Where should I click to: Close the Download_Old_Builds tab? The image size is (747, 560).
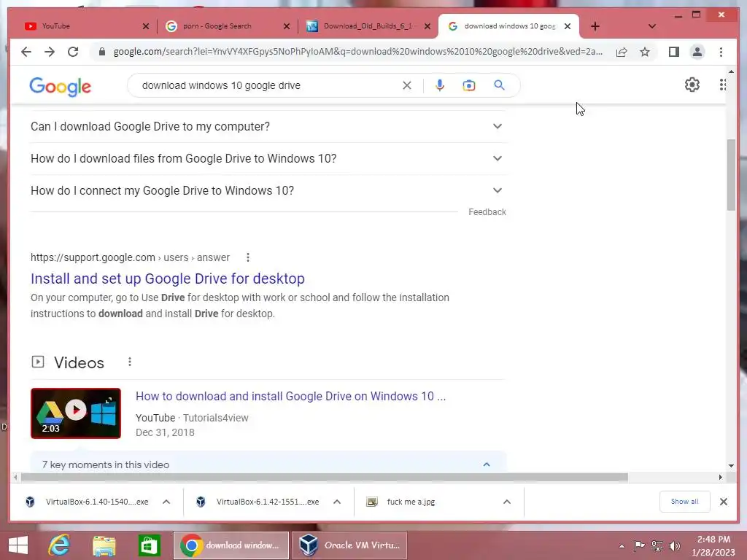coord(427,26)
